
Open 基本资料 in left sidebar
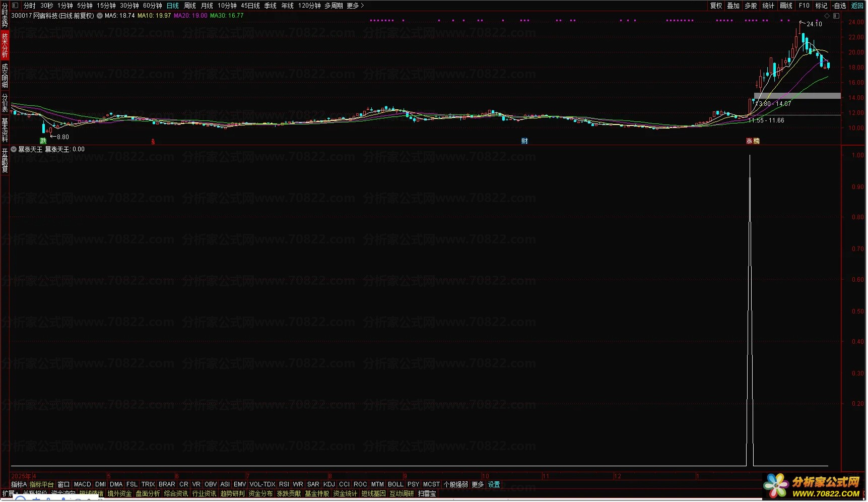(x=5, y=130)
